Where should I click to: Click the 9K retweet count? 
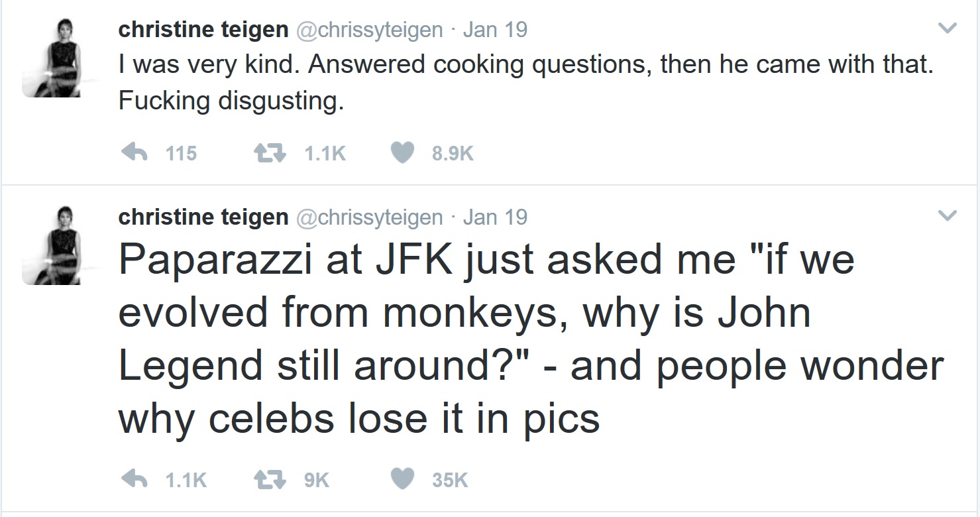316,480
